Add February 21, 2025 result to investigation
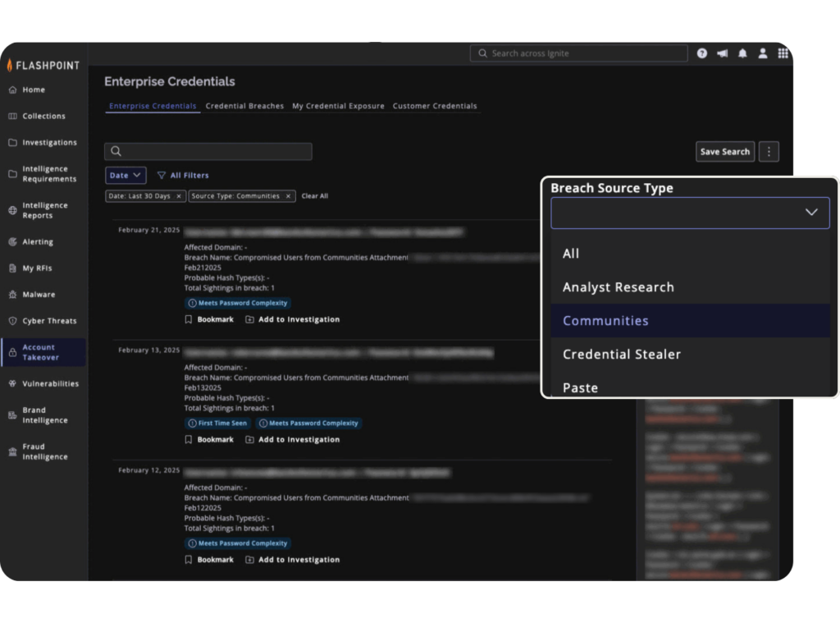Image resolution: width=840 pixels, height=623 pixels. pyautogui.click(x=293, y=319)
